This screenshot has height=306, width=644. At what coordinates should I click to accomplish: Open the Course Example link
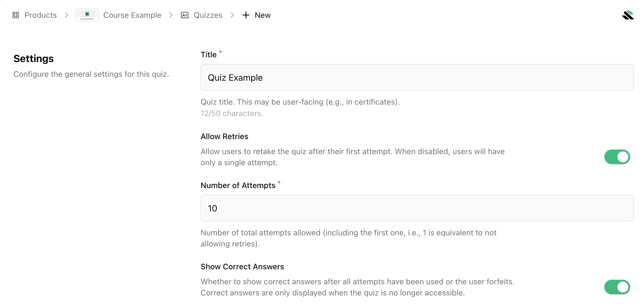132,15
